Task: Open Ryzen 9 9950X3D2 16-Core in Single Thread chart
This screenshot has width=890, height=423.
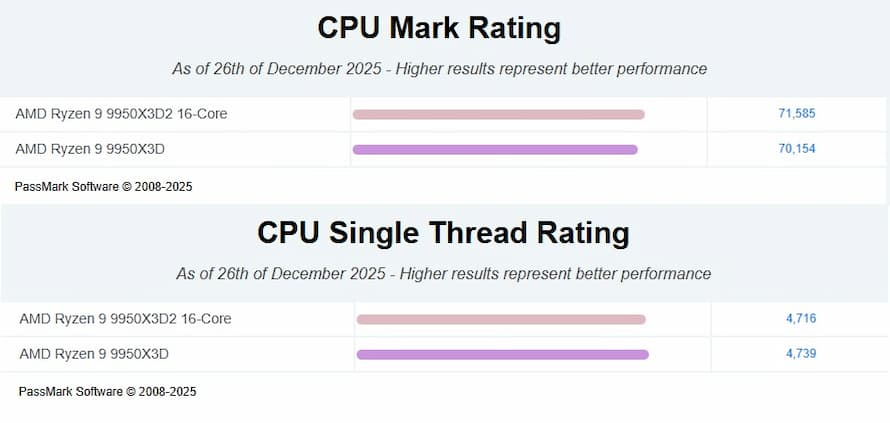Action: click(x=125, y=319)
